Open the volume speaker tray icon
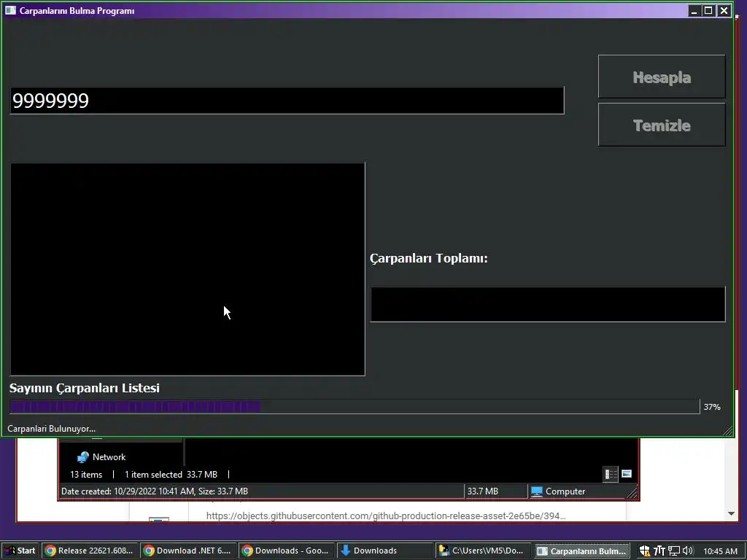Screen dimensions: 747x560 [687, 551]
